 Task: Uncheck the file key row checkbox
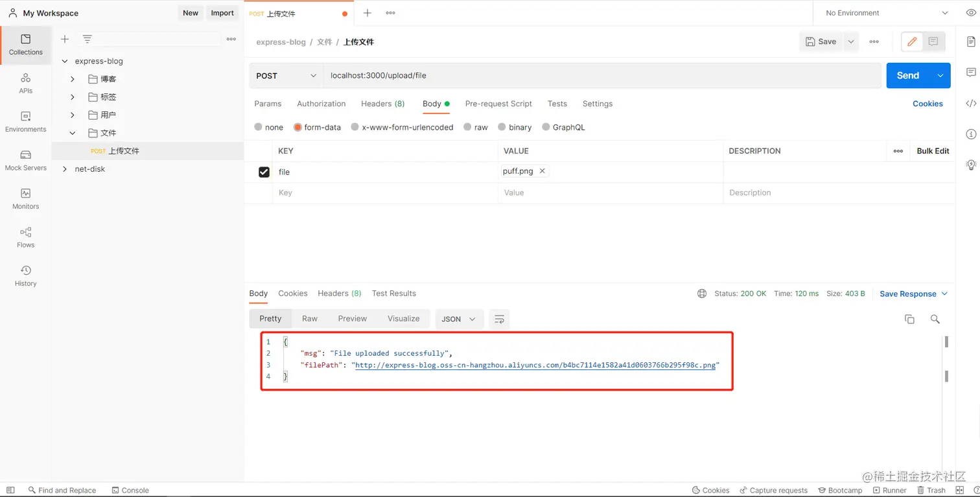point(264,172)
